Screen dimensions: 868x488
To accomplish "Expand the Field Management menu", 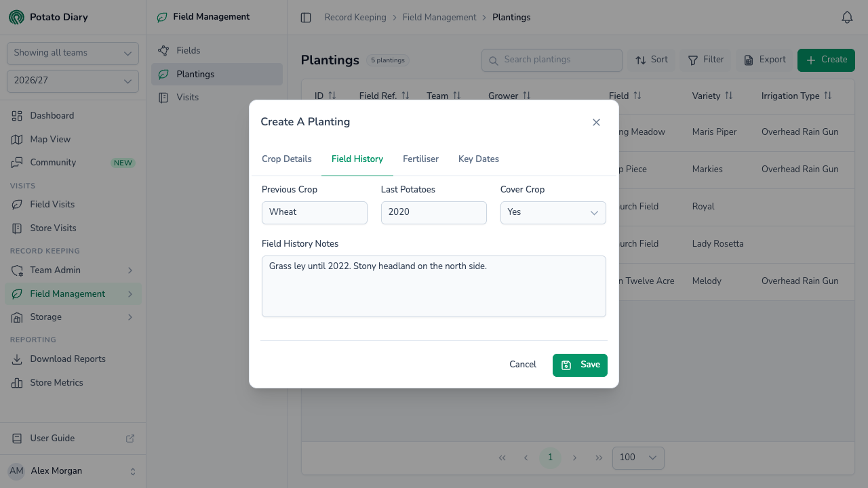I will [73, 293].
